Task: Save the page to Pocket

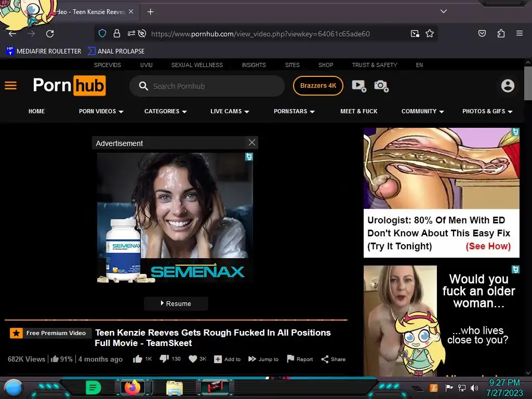Action: (482, 33)
